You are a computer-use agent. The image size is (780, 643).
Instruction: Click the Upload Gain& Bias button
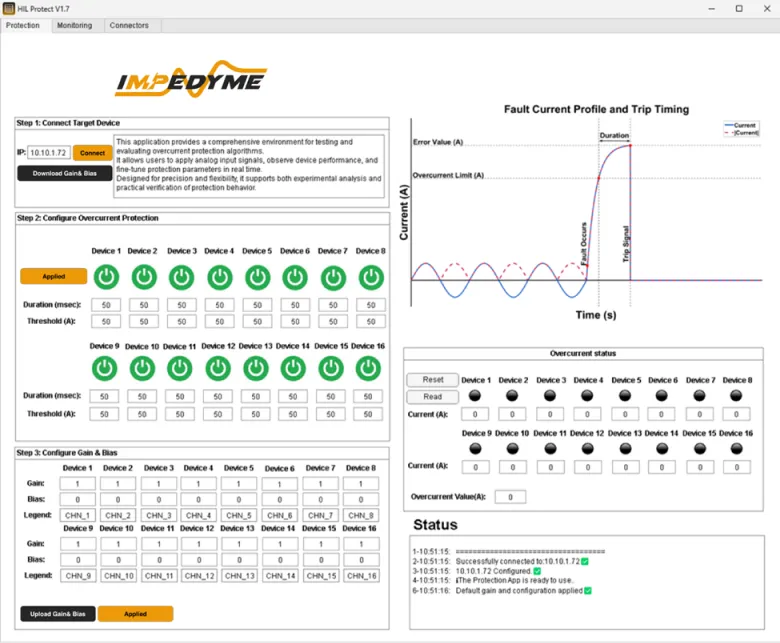pyautogui.click(x=57, y=613)
